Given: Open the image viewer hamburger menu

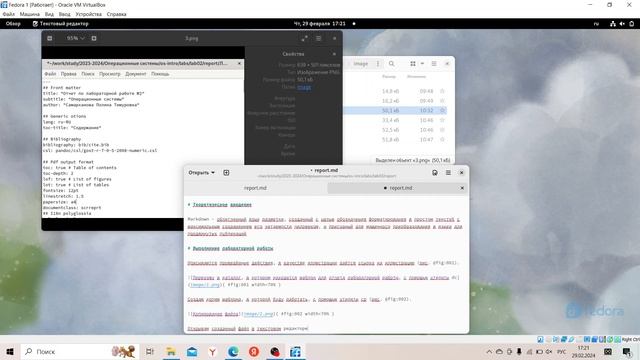Looking at the screenshot, I should tap(319, 38).
